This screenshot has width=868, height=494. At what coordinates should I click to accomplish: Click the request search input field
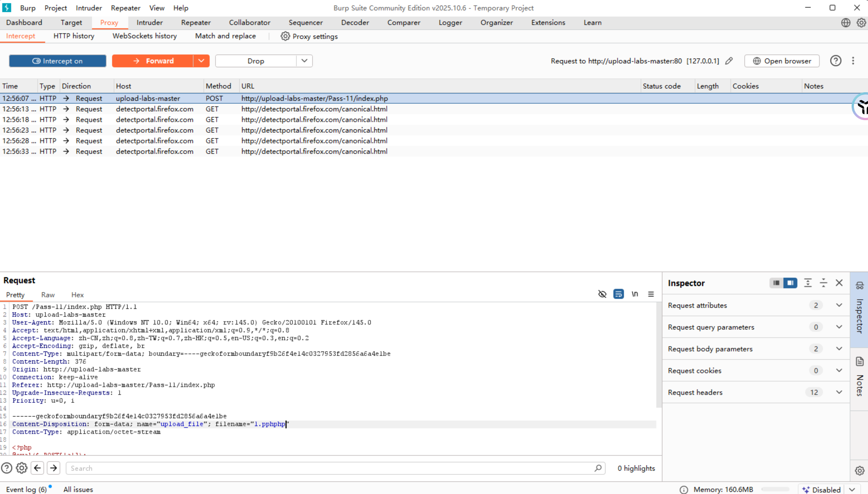coord(331,468)
